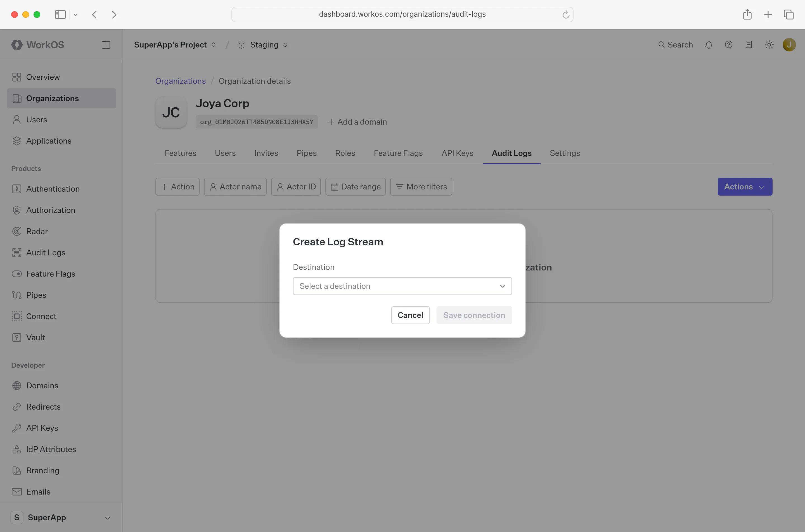The width and height of the screenshot is (805, 532).
Task: Switch to the Invites tab
Action: (266, 153)
